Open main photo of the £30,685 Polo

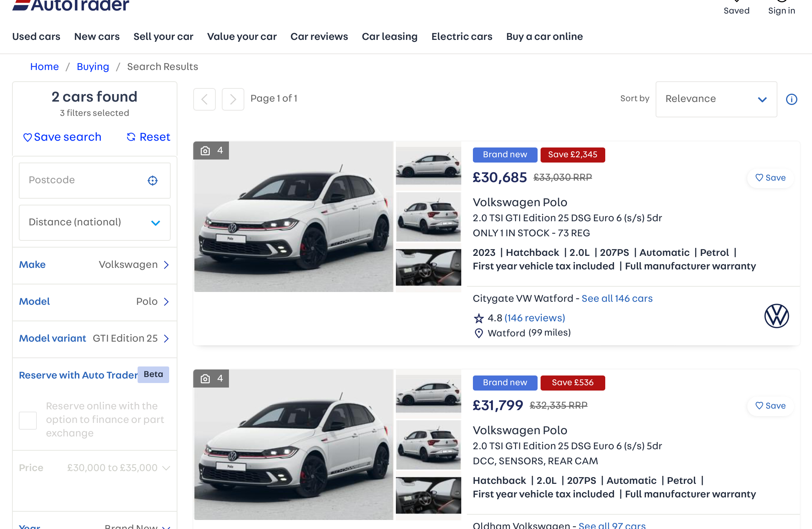point(294,217)
